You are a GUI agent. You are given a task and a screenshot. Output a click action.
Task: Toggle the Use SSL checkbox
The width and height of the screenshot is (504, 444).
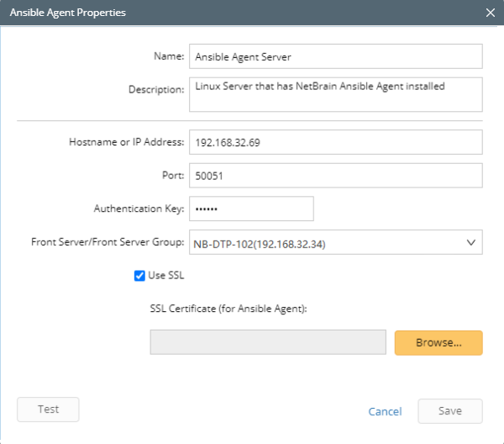click(x=139, y=276)
